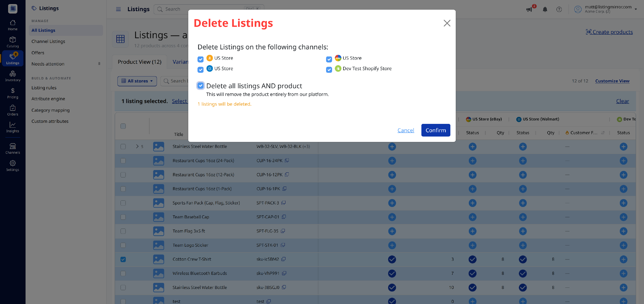Open Settings gear in sidebar
Screen dimensions: 644x304
click(x=12, y=166)
